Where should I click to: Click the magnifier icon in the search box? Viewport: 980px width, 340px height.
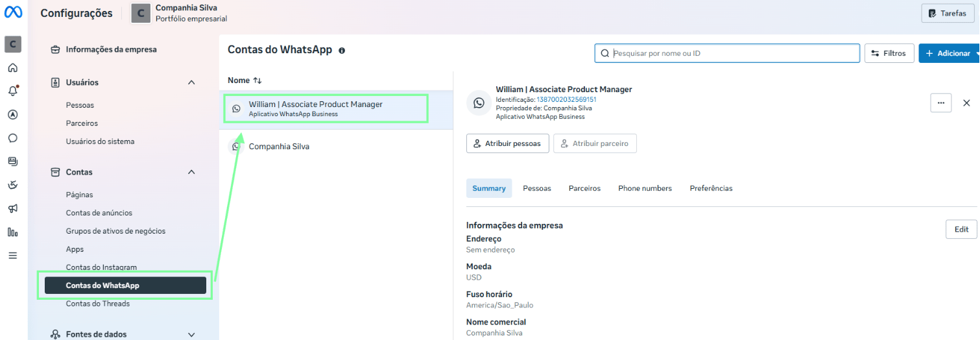(x=605, y=53)
